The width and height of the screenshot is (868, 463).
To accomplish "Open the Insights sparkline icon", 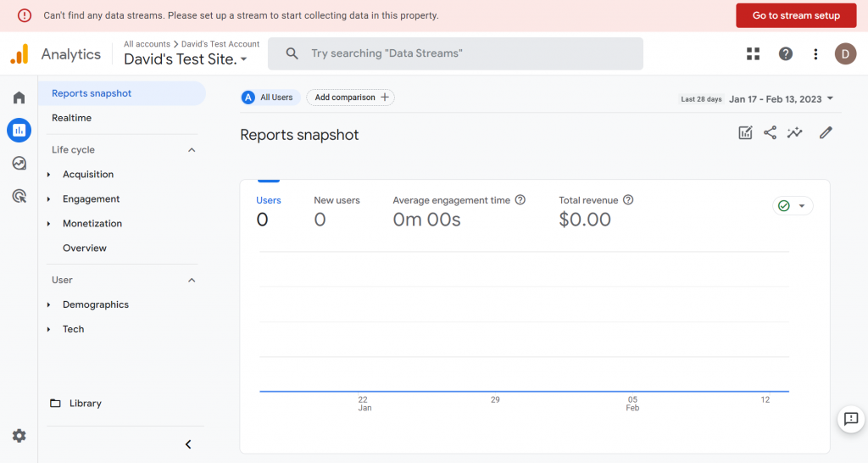I will tap(794, 133).
